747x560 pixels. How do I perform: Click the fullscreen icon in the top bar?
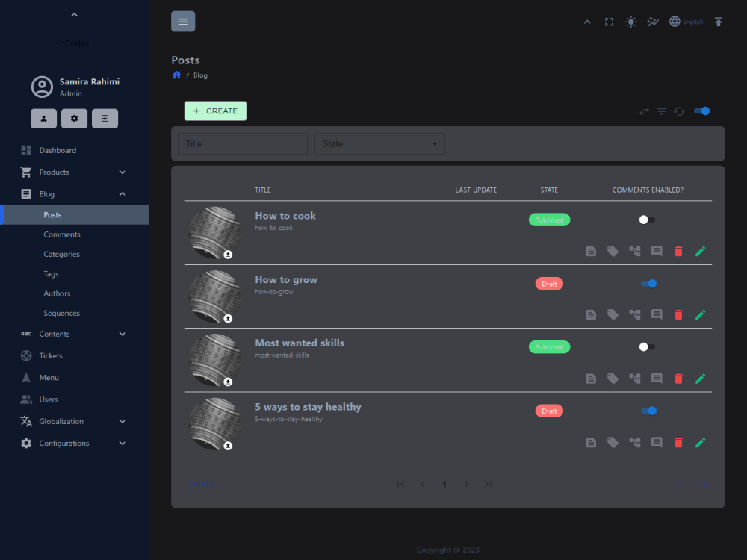(x=609, y=22)
